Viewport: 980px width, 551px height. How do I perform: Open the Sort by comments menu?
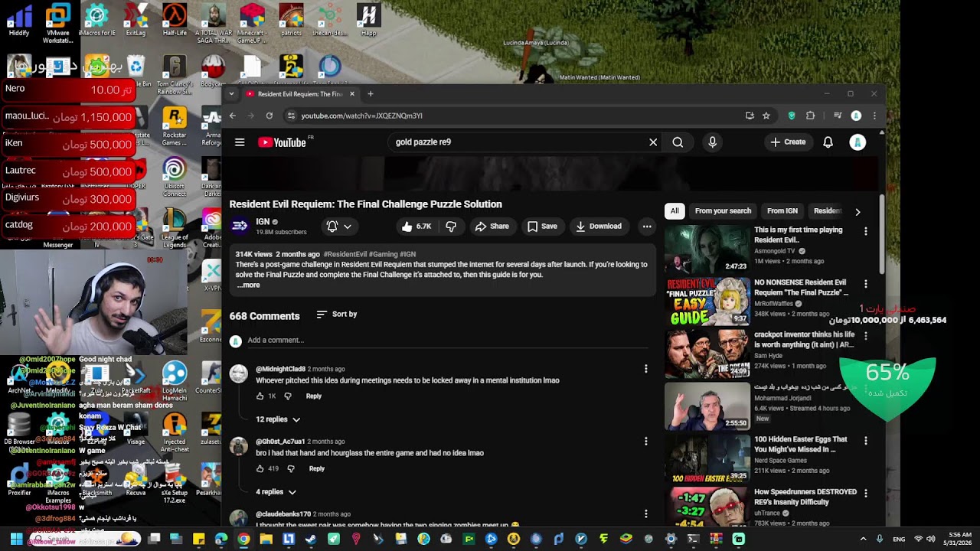point(337,315)
